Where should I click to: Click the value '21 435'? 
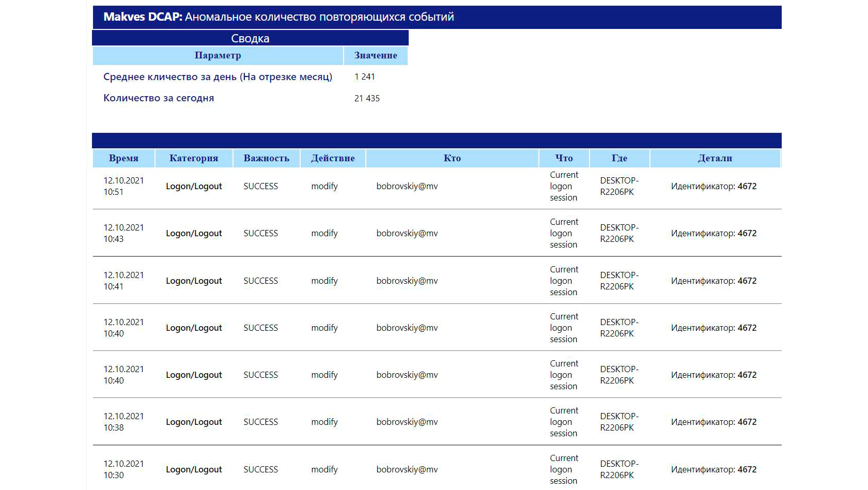click(x=367, y=98)
